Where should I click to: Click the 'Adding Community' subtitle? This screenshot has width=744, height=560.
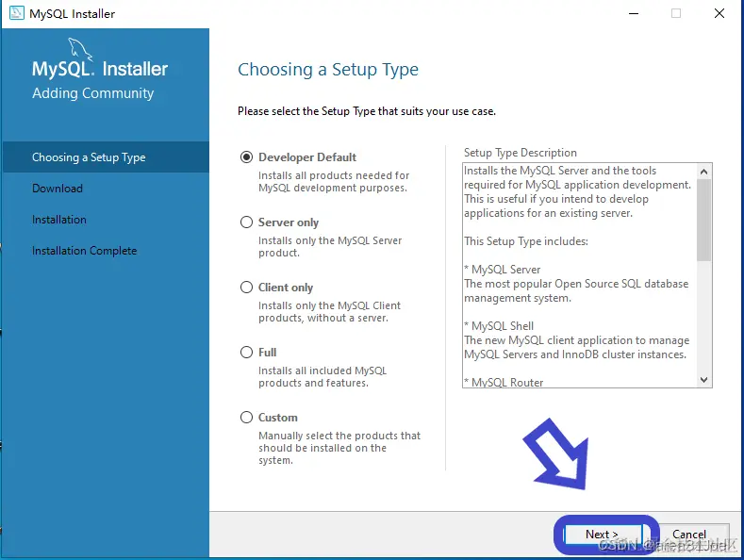pos(93,93)
